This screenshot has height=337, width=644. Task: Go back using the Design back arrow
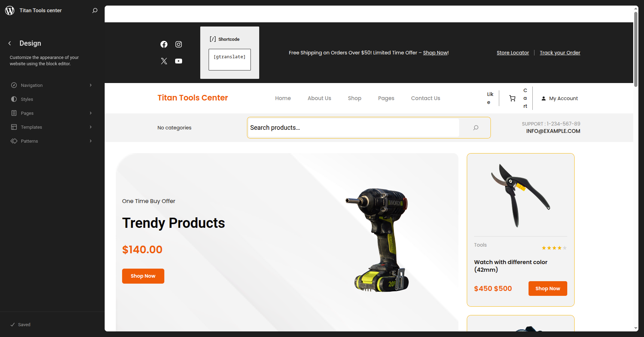[x=10, y=43]
